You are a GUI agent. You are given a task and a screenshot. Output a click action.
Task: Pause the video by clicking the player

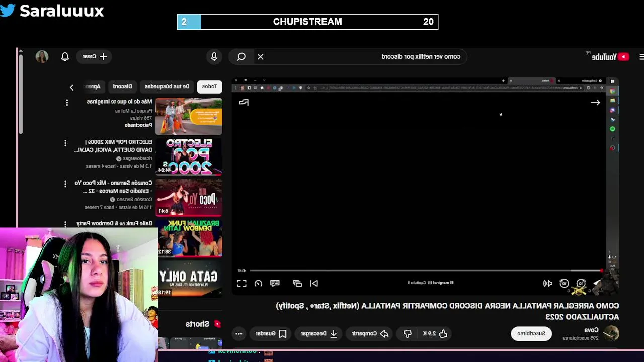point(425,186)
